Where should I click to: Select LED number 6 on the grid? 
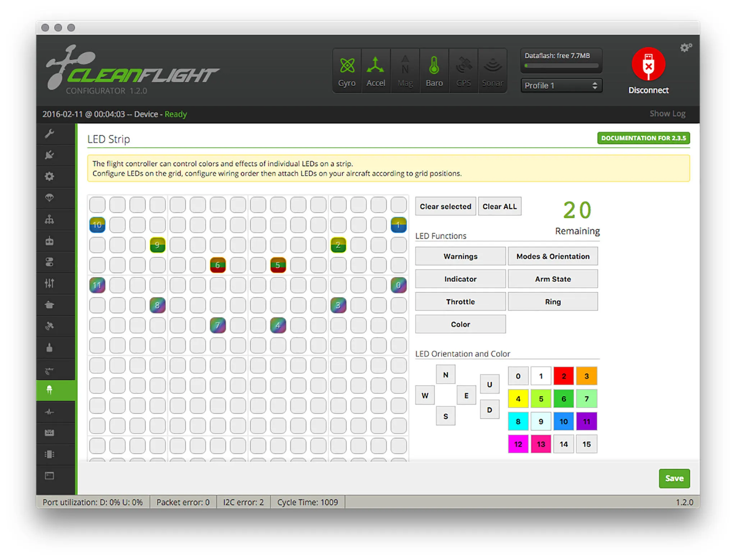tap(218, 265)
